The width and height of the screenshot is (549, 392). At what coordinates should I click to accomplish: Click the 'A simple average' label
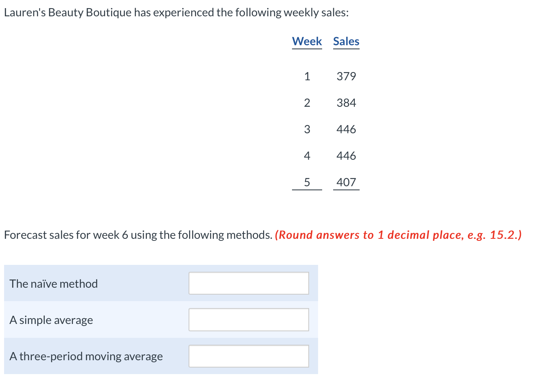click(51, 320)
